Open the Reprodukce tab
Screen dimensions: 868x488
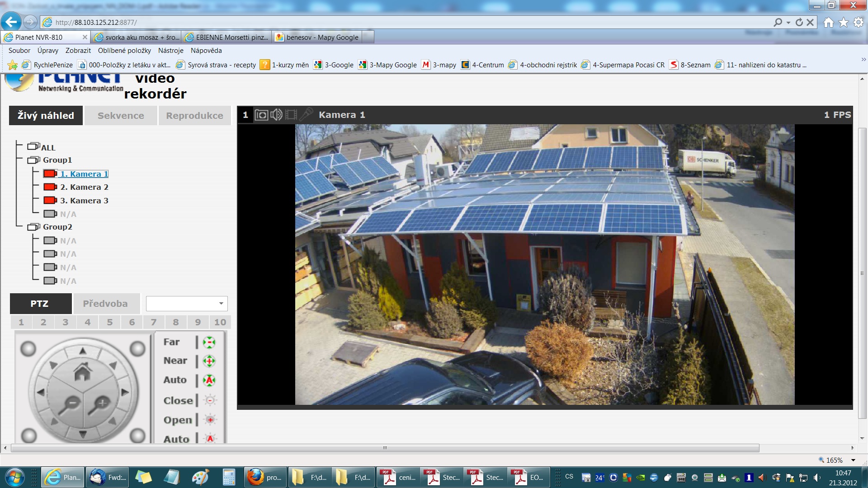[194, 116]
